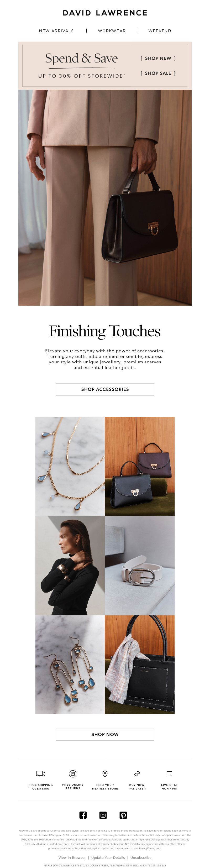
Task: Click the free online returns icon
Action: click(73, 773)
